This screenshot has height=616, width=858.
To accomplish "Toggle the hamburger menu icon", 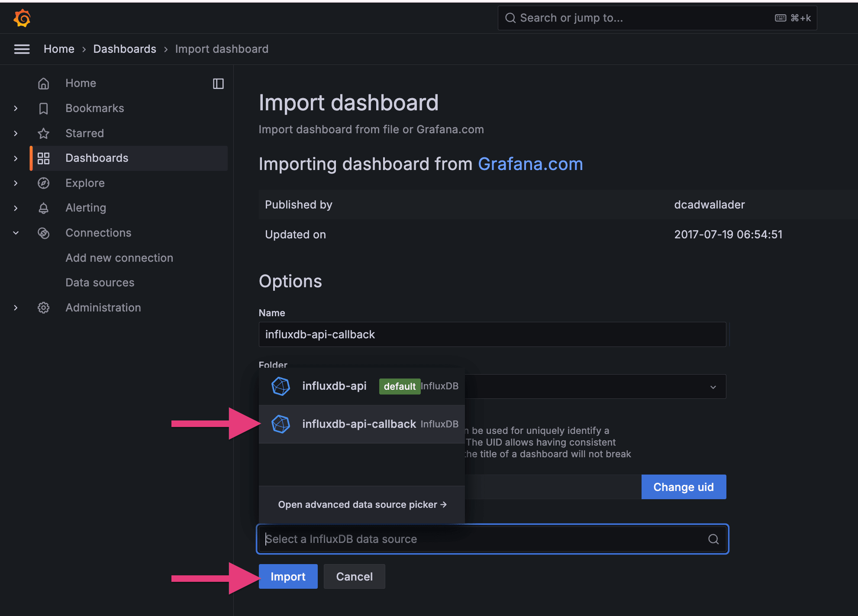I will tap(22, 49).
